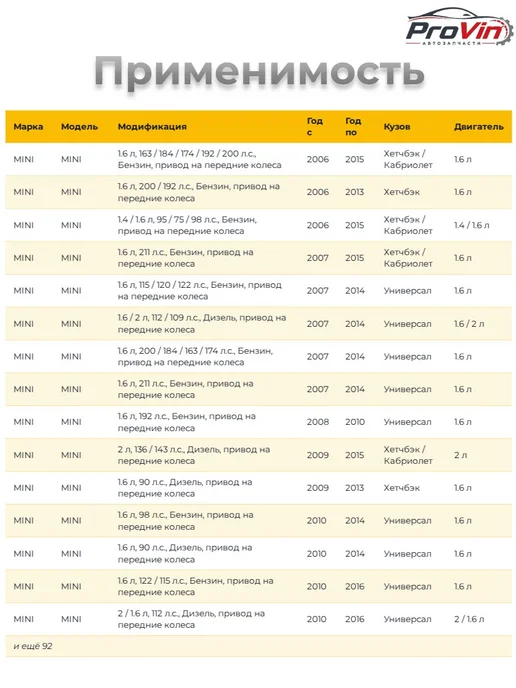Select the 1.6 л, 115 / 120 / 122 л.с. row
The height and width of the screenshot is (688, 516).
pos(258,291)
